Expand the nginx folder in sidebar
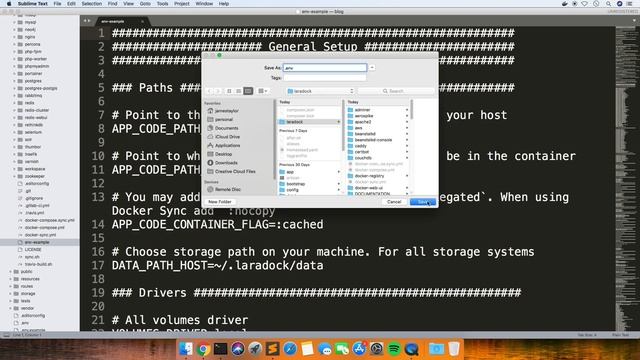Viewport: 640px width, 360px height. point(15,37)
